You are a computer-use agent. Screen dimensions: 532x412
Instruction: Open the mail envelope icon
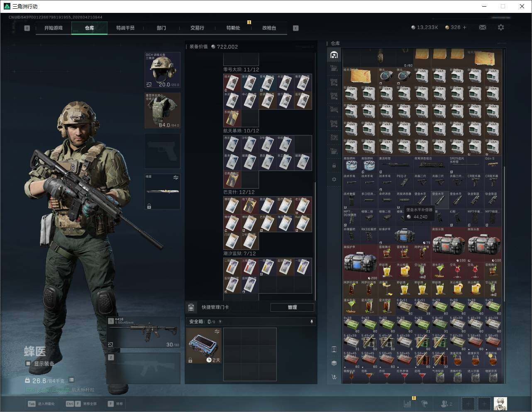pyautogui.click(x=483, y=27)
